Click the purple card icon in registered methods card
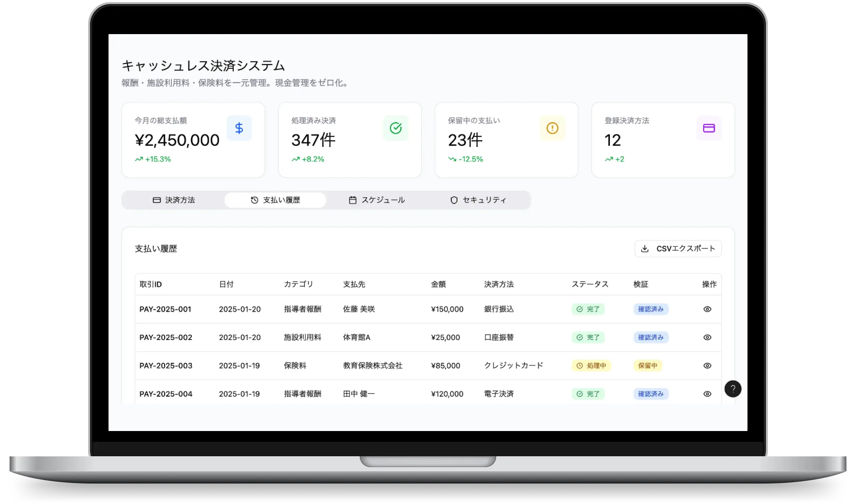 pyautogui.click(x=709, y=128)
